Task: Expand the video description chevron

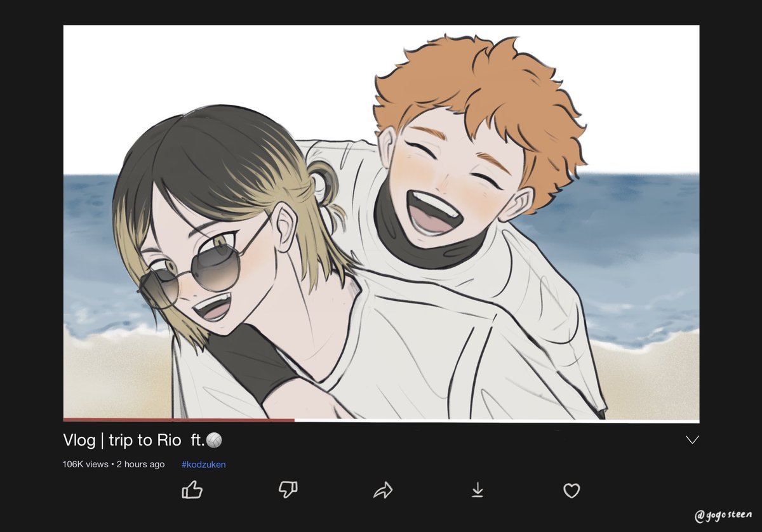Action: click(x=692, y=440)
